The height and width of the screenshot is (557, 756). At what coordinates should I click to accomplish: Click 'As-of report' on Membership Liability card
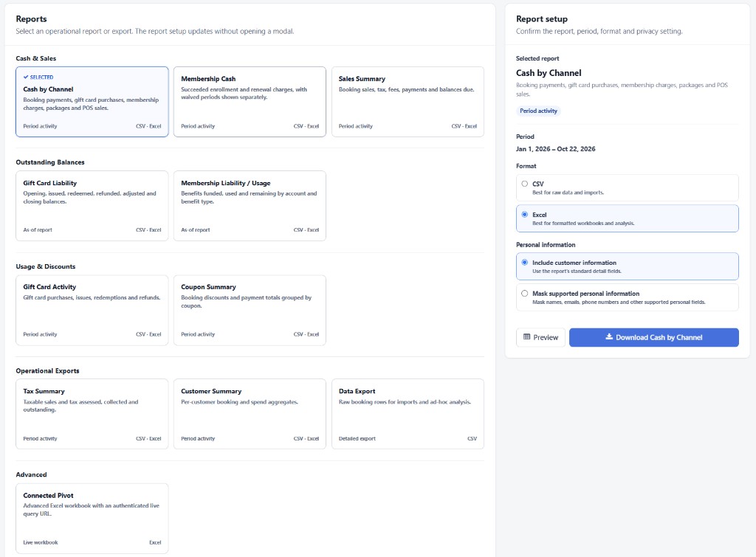195,230
